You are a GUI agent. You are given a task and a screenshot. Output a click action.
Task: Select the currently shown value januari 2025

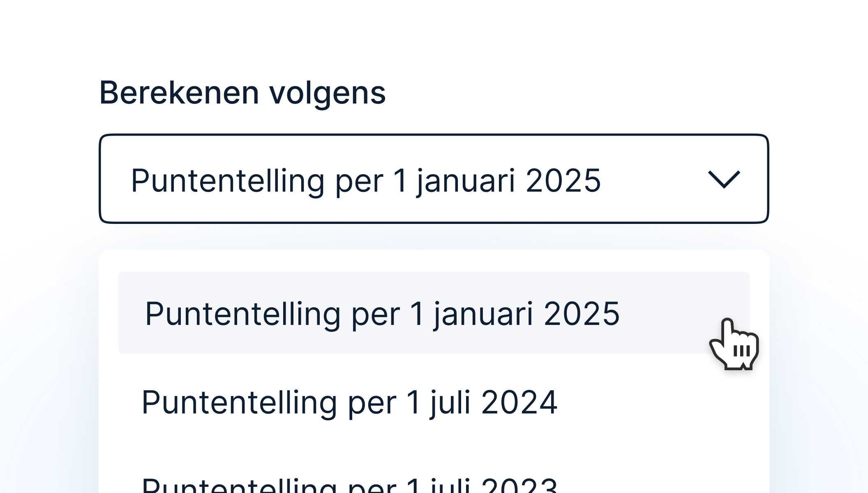[366, 179]
